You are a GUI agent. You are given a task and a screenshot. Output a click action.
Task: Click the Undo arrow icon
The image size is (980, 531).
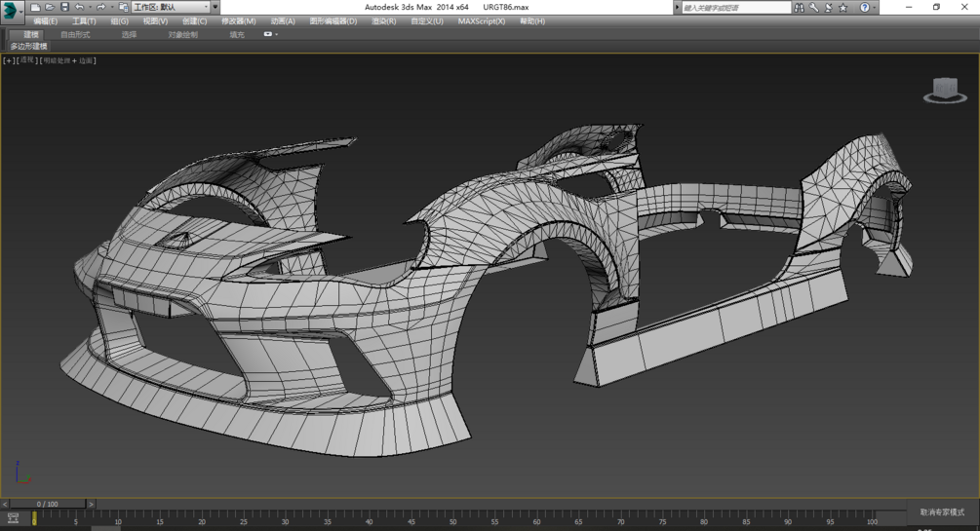click(x=79, y=8)
